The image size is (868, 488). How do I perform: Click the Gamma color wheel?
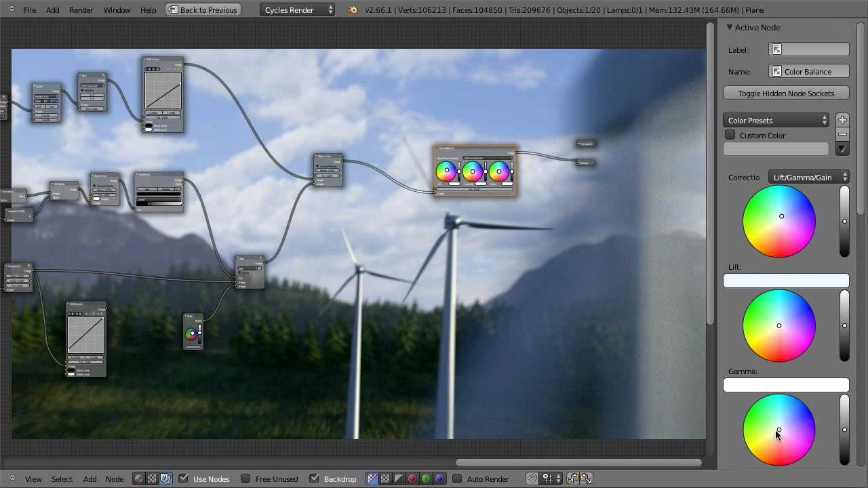click(778, 326)
